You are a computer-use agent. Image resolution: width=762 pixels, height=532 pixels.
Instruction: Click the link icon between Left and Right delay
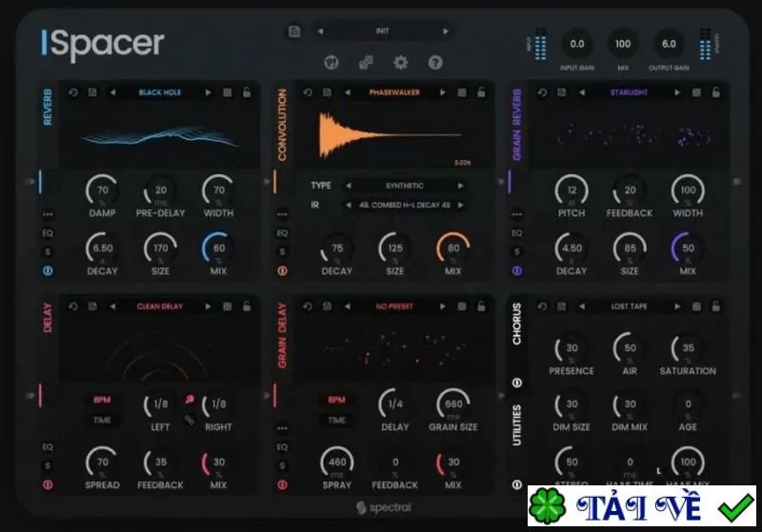(190, 420)
